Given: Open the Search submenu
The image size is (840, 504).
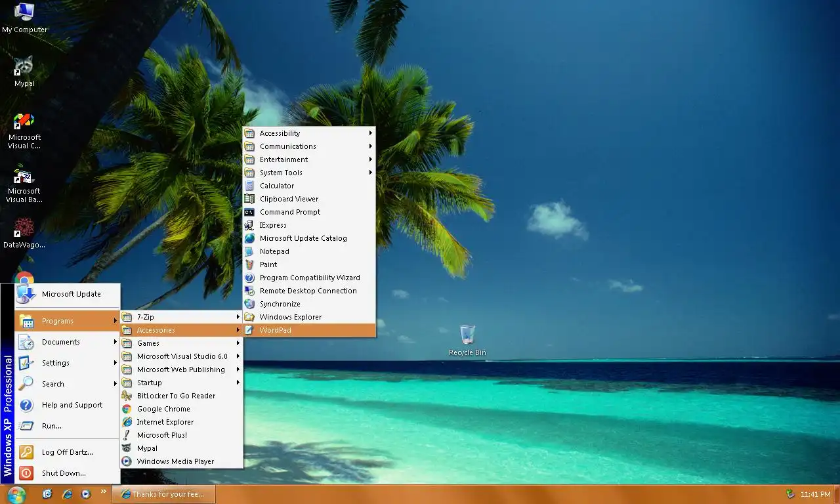Looking at the screenshot, I should click(68, 384).
